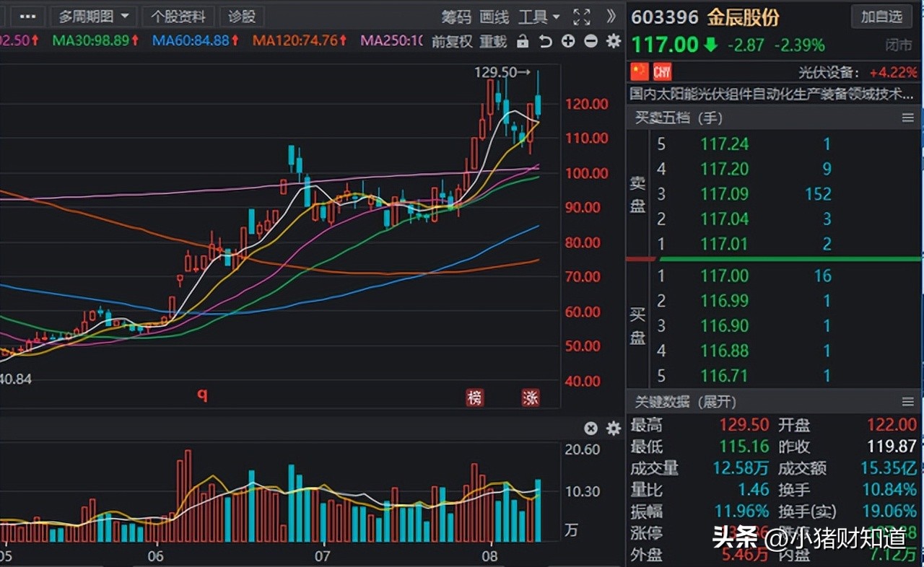Expand the 关键数据 section via 展开
This screenshot has height=567, width=924.
click(717, 402)
